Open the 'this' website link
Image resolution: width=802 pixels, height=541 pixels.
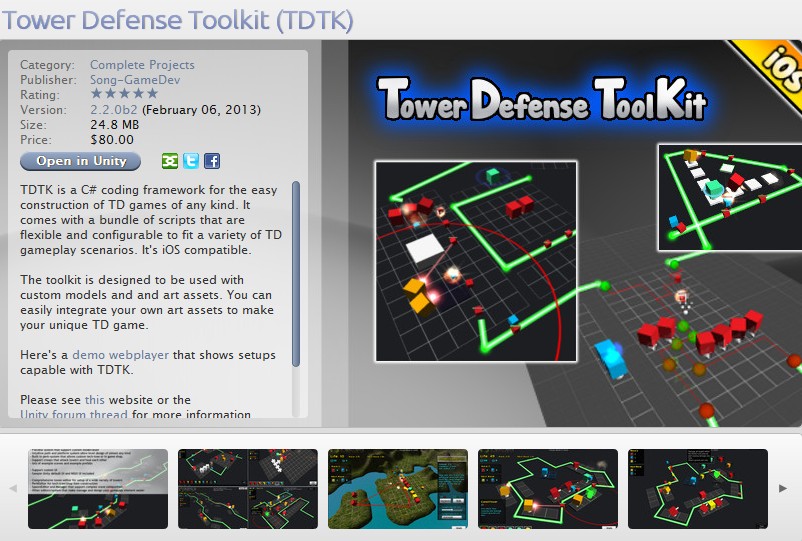click(x=95, y=400)
